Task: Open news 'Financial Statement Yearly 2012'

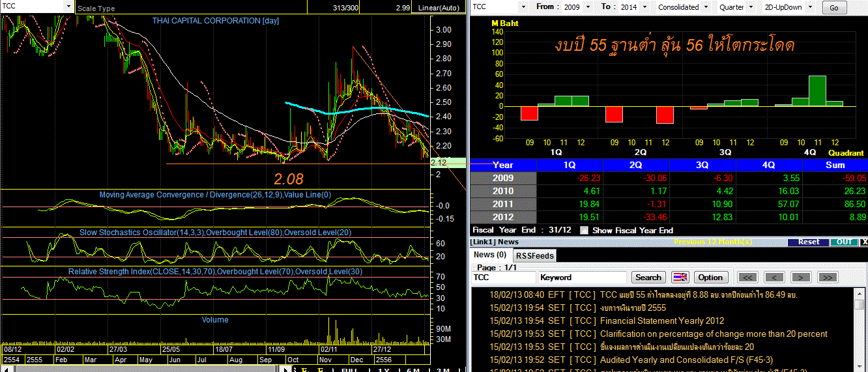Action: [x=661, y=321]
